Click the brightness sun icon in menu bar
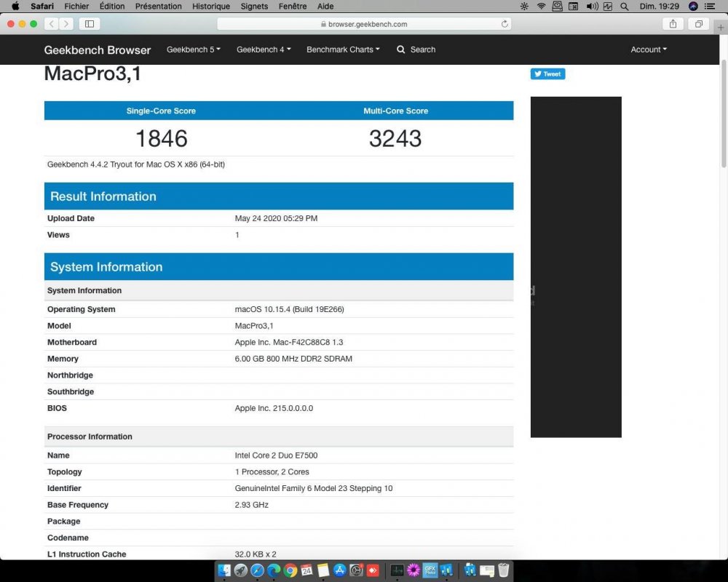 524,6
